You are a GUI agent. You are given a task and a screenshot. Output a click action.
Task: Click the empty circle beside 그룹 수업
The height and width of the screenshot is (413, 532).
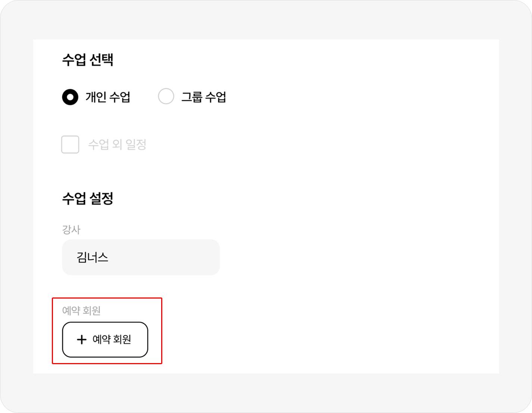tap(166, 97)
